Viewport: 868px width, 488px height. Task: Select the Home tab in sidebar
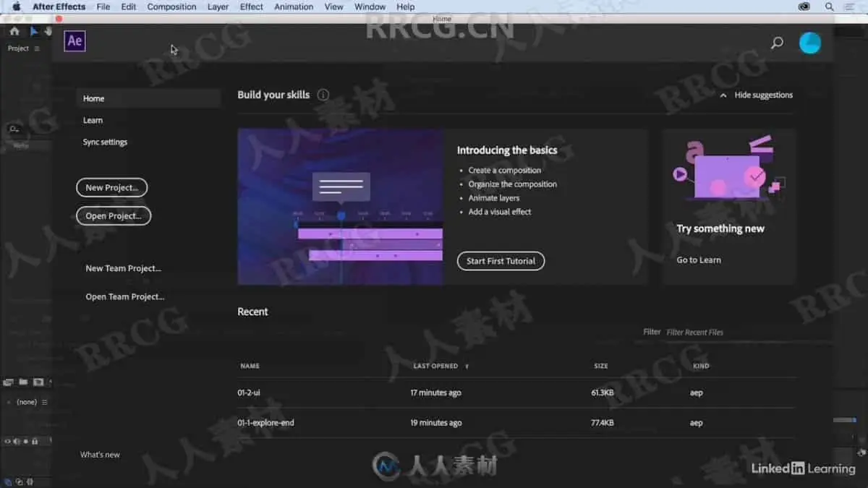pyautogui.click(x=148, y=98)
